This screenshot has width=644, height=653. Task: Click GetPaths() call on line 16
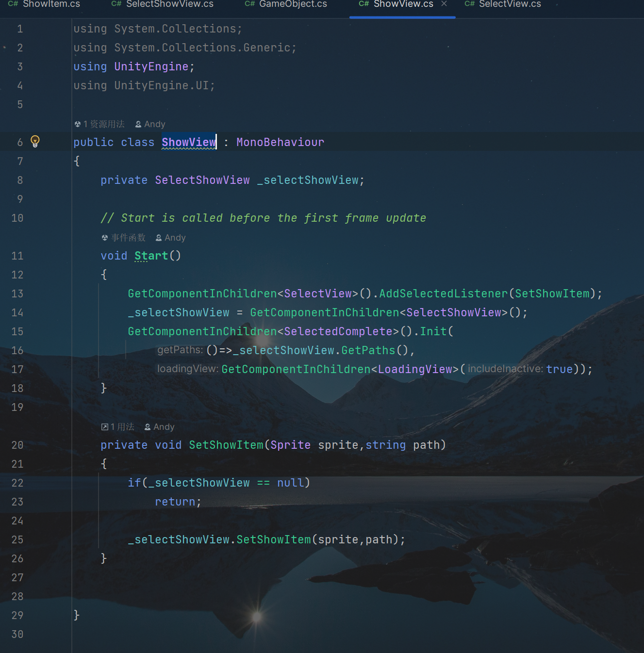click(375, 350)
